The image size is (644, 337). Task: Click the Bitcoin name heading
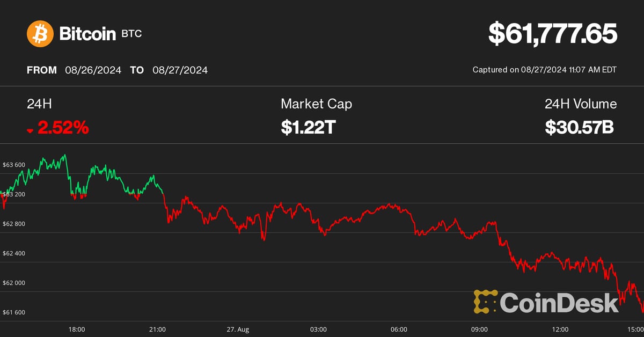click(87, 34)
